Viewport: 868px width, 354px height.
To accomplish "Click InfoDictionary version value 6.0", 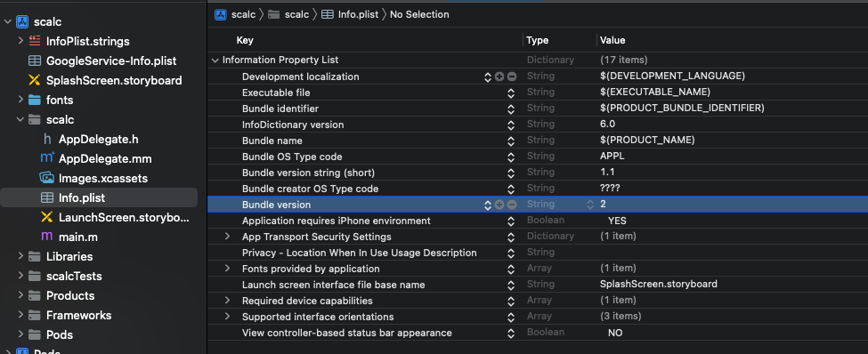I will click(x=607, y=125).
